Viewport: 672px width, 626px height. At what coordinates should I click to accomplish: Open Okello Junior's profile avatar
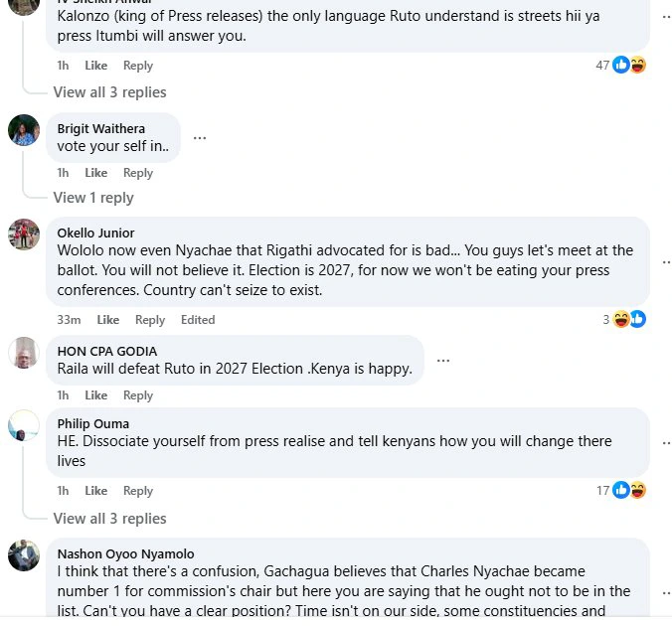tap(24, 235)
